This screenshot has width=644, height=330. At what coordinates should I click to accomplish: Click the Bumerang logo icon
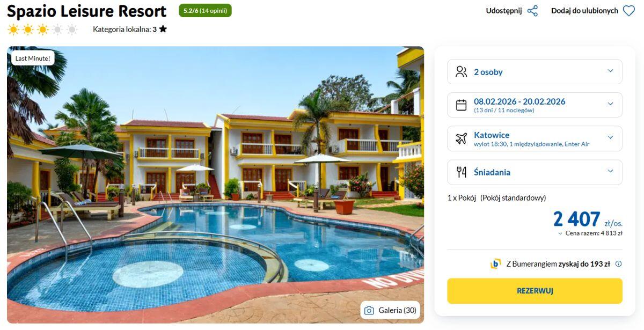click(x=495, y=263)
